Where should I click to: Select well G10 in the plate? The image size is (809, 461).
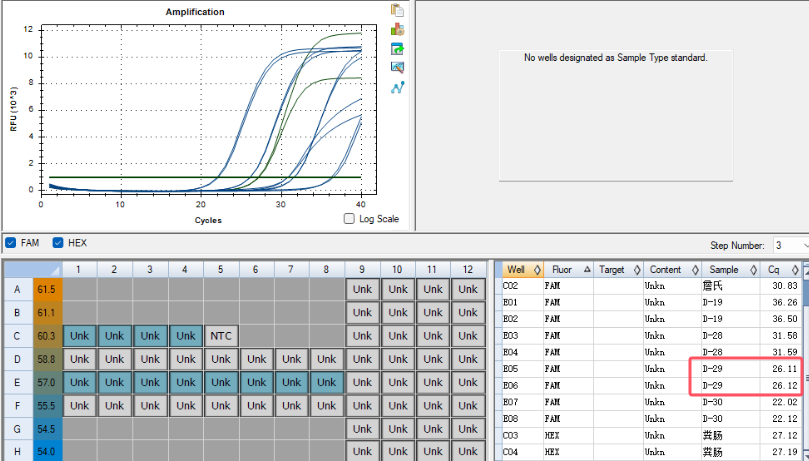pos(398,429)
